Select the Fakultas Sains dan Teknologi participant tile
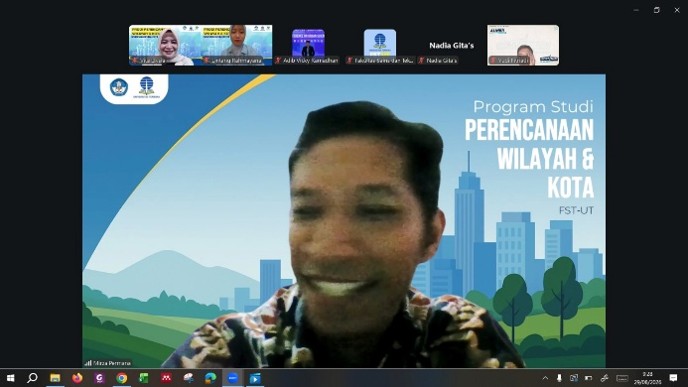The image size is (688, 387). [x=380, y=45]
